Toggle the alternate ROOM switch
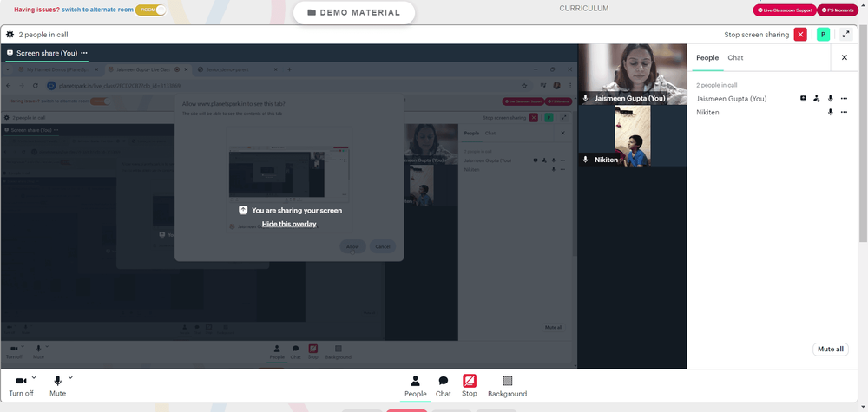 (x=150, y=10)
